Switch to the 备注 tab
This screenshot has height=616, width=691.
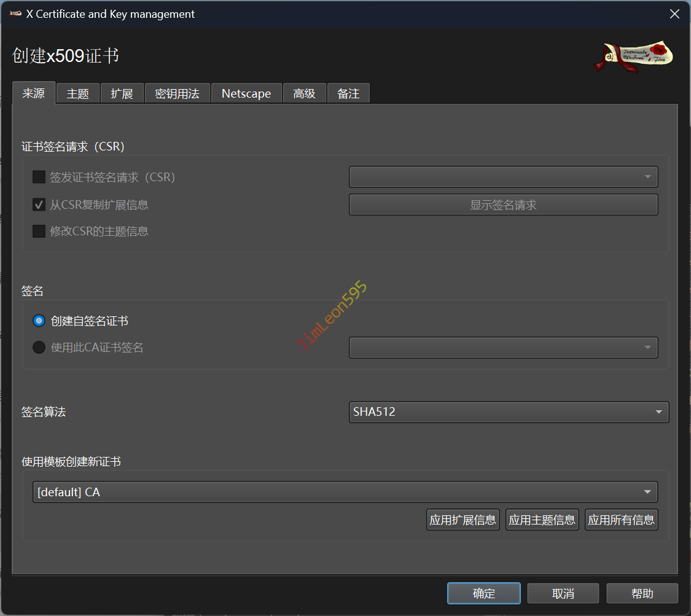[x=348, y=94]
